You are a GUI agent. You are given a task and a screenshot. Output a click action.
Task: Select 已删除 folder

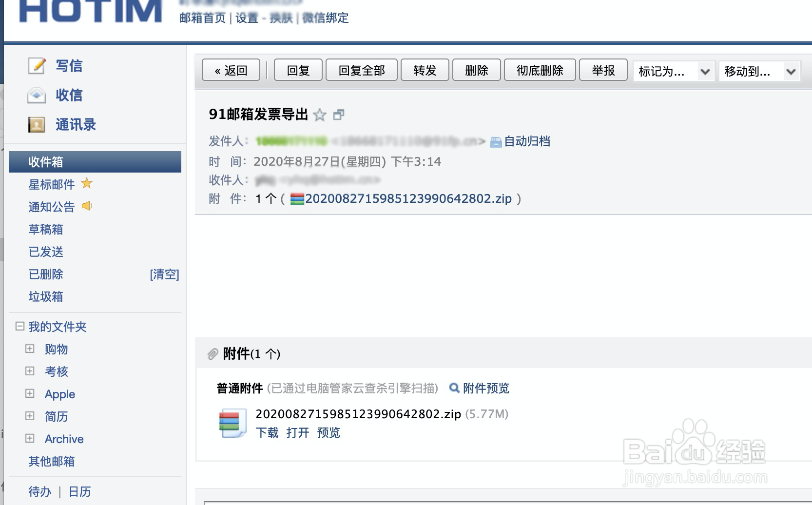pos(46,274)
